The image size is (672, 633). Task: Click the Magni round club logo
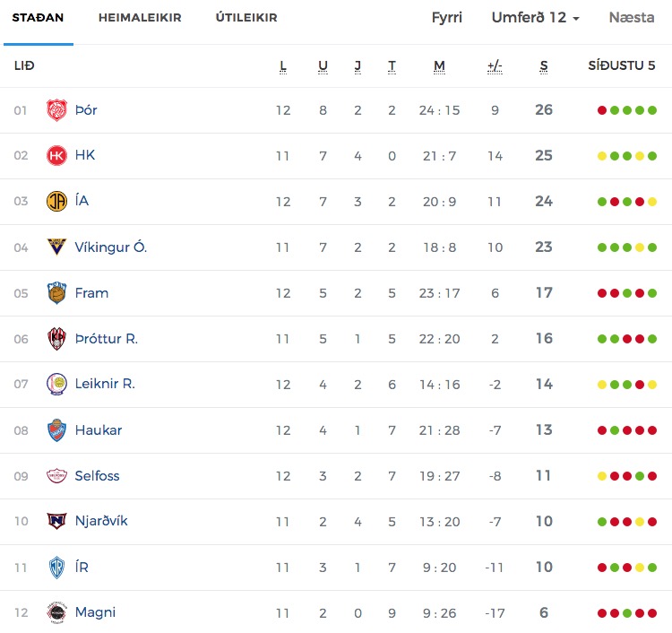click(56, 613)
